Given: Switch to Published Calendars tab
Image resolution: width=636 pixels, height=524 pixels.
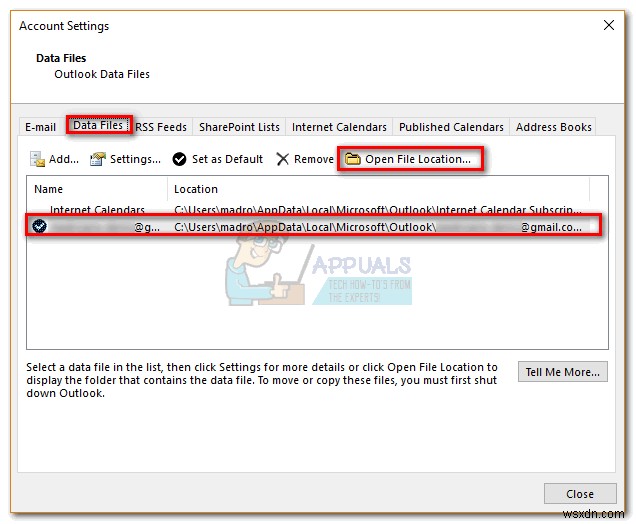Looking at the screenshot, I should (451, 127).
